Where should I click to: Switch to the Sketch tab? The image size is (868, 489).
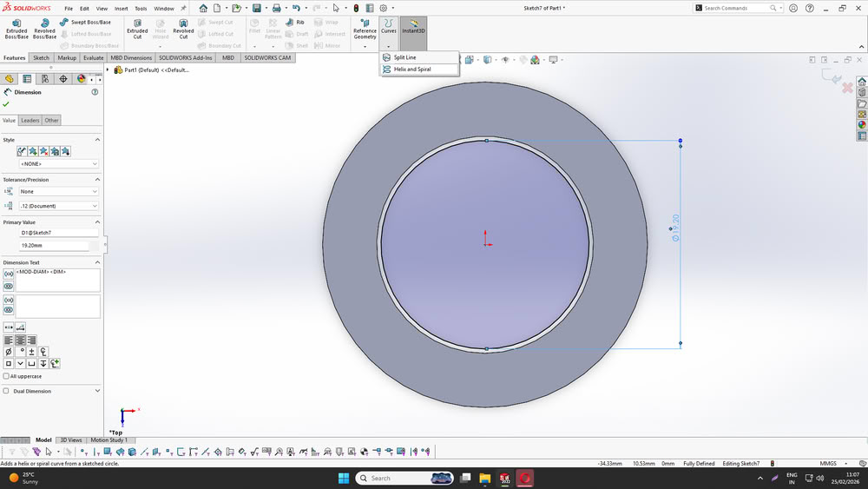[x=41, y=57]
